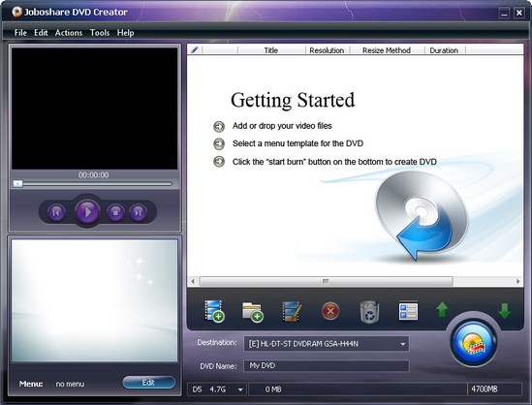Click the preview seek slider handle
The width and height of the screenshot is (532, 405).
[x=17, y=184]
